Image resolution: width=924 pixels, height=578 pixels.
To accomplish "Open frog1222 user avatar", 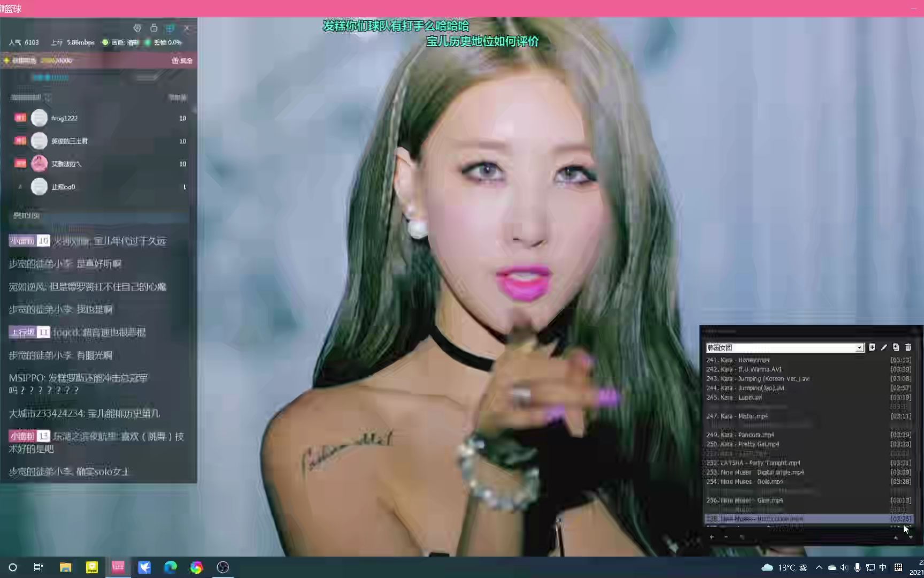I will point(39,118).
